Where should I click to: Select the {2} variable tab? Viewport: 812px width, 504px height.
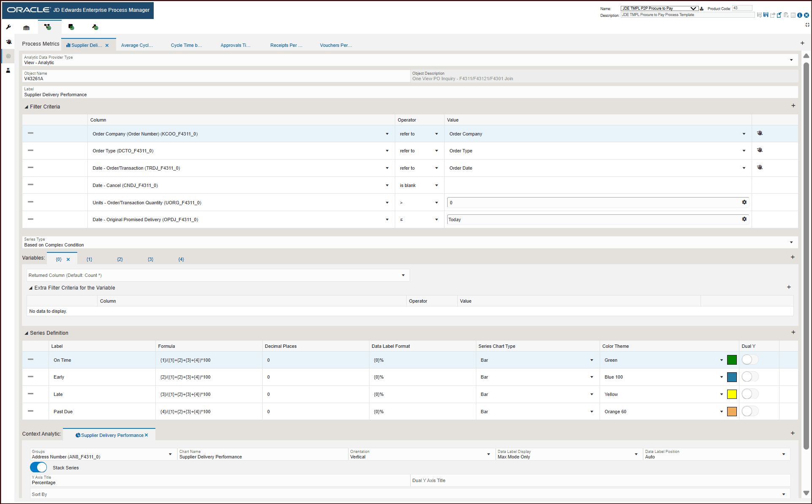tap(120, 259)
